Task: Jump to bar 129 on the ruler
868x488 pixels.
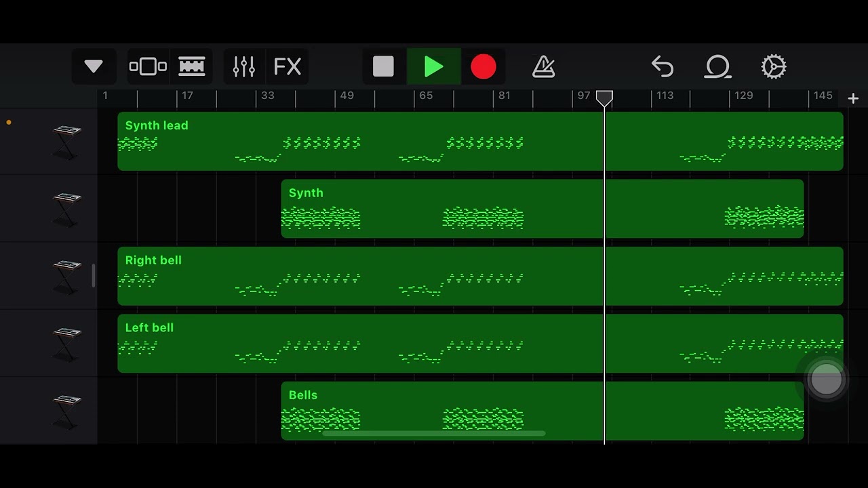Action: (744, 96)
